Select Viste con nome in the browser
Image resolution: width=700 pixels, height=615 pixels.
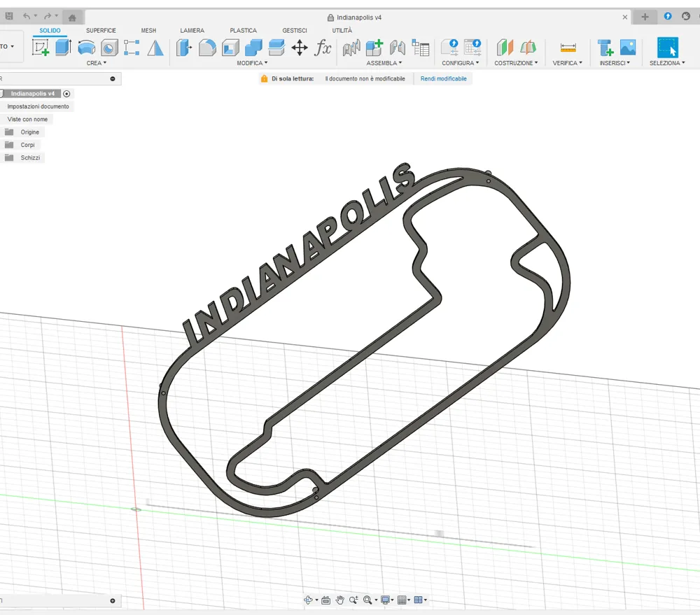coord(27,119)
